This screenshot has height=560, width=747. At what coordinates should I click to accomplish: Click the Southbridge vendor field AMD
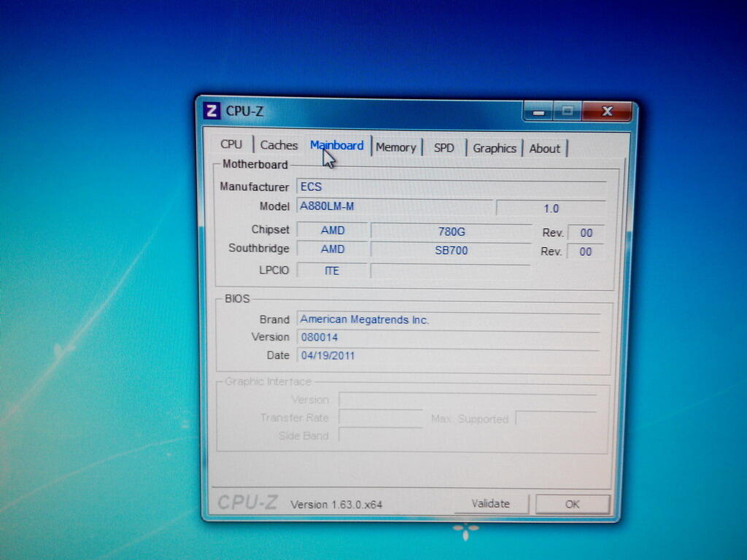pos(332,249)
